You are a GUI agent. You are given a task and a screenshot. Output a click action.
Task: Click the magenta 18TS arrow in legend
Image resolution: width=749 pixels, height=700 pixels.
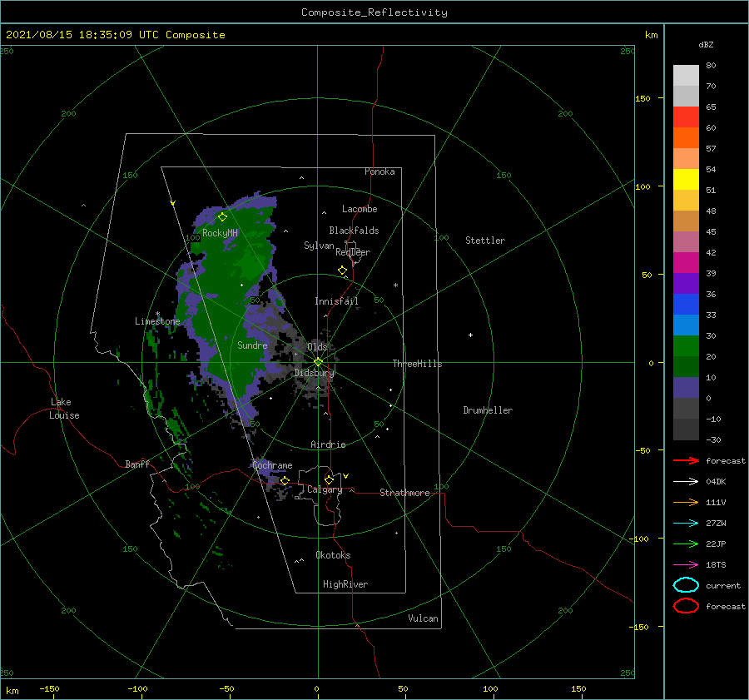686,565
